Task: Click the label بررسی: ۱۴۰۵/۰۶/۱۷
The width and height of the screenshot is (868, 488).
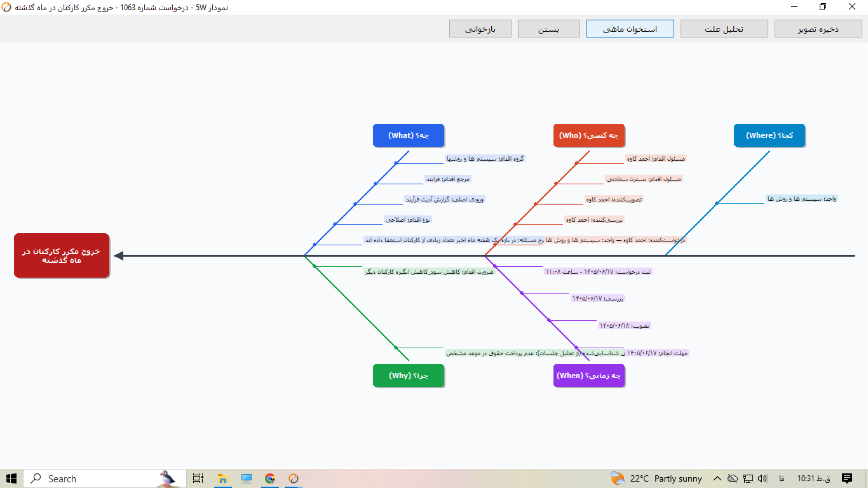Action: (x=599, y=298)
